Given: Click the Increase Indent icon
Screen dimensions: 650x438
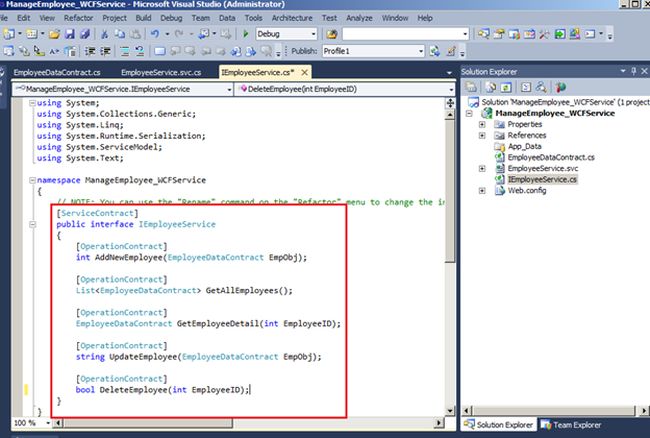Looking at the screenshot, I should tap(106, 51).
